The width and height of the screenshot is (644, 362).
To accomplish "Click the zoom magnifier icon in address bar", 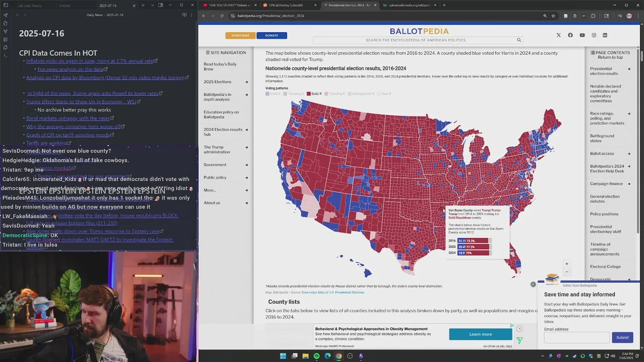I will [545, 16].
